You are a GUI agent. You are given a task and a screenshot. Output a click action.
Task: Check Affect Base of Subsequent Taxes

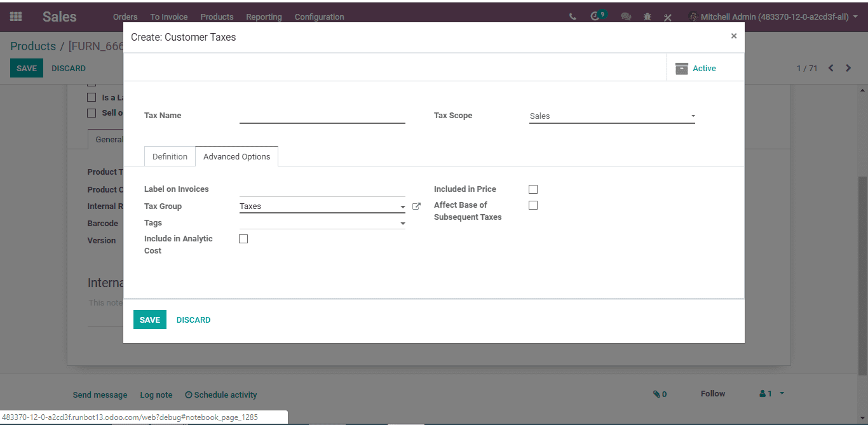(x=533, y=205)
